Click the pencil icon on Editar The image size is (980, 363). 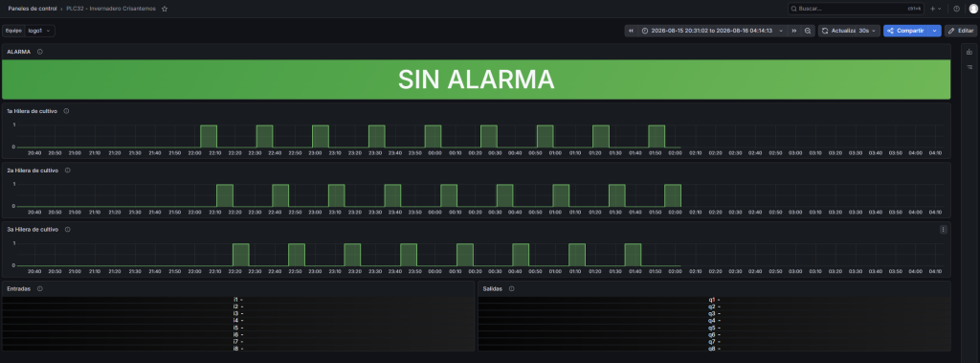[x=951, y=31]
